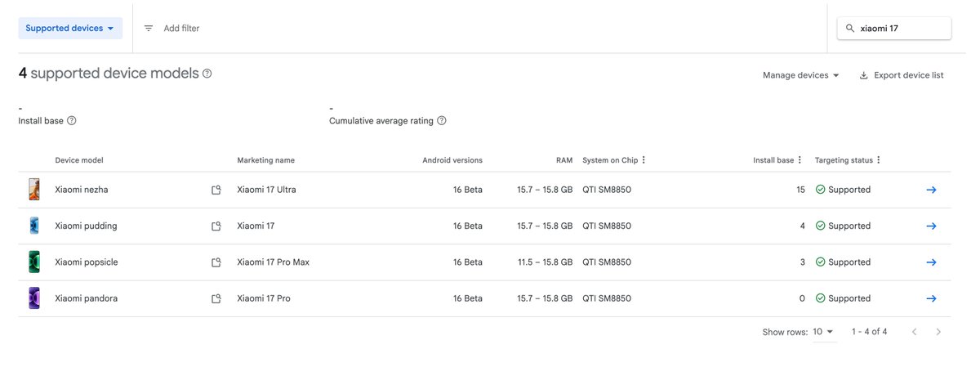Click the device catalog icon for Xiaomi pudding
The height and width of the screenshot is (376, 980).
(x=216, y=226)
